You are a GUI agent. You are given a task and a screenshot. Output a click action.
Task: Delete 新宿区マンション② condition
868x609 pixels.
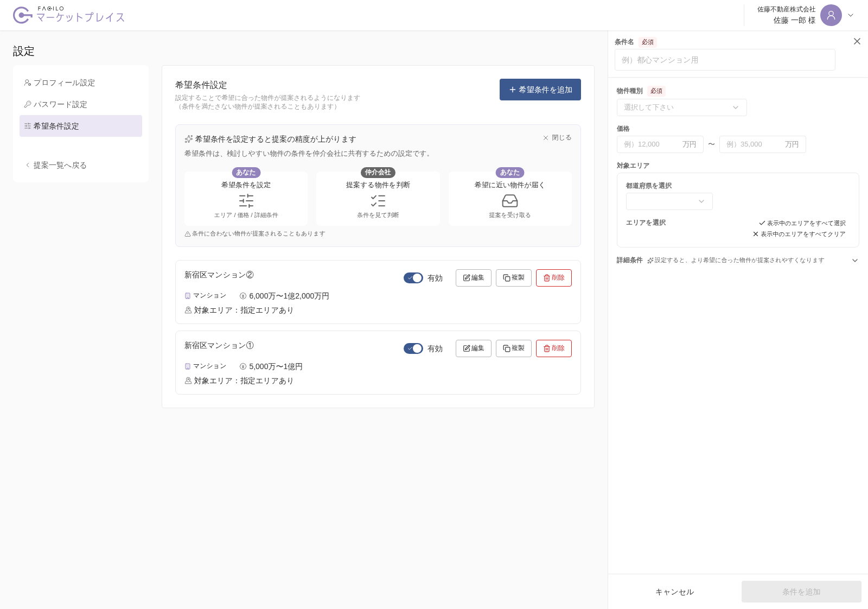pos(554,278)
